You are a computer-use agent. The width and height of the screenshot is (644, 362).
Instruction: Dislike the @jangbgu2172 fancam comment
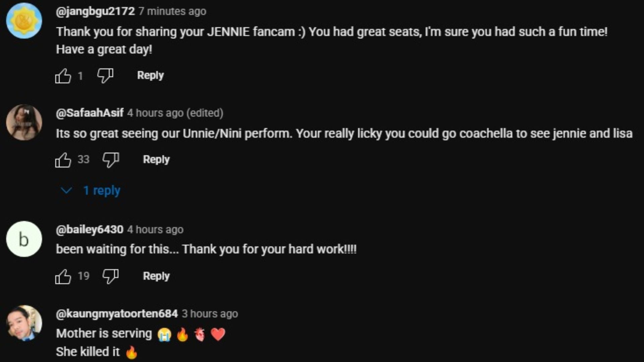(x=105, y=76)
